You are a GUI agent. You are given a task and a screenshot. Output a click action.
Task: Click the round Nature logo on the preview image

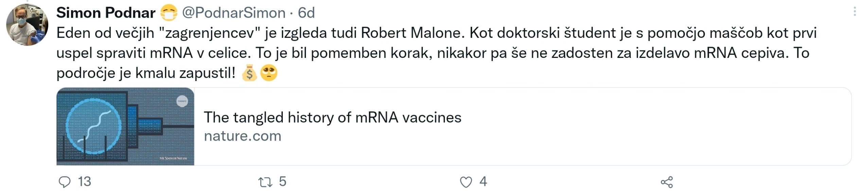(182, 101)
